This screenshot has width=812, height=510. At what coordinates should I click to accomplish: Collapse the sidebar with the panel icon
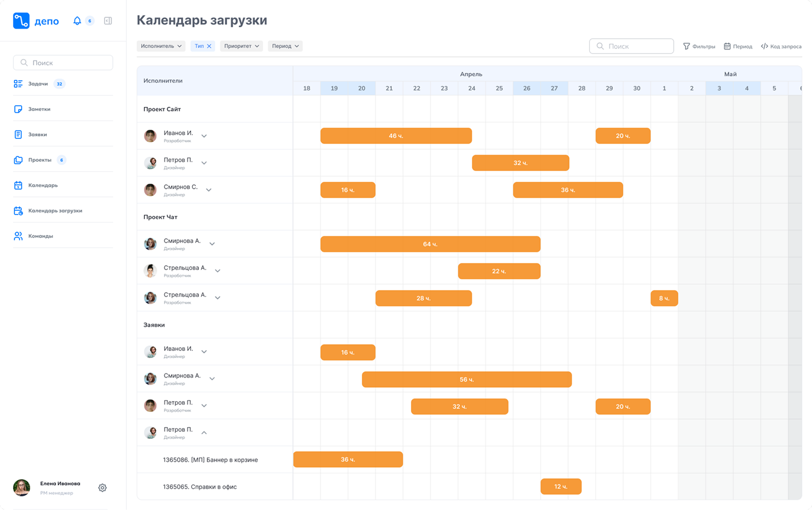point(108,21)
